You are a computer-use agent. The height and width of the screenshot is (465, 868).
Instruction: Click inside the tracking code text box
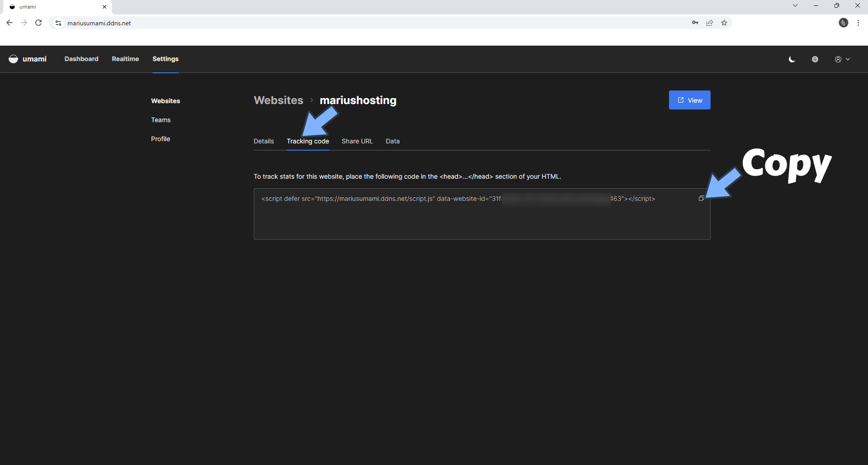tap(482, 214)
